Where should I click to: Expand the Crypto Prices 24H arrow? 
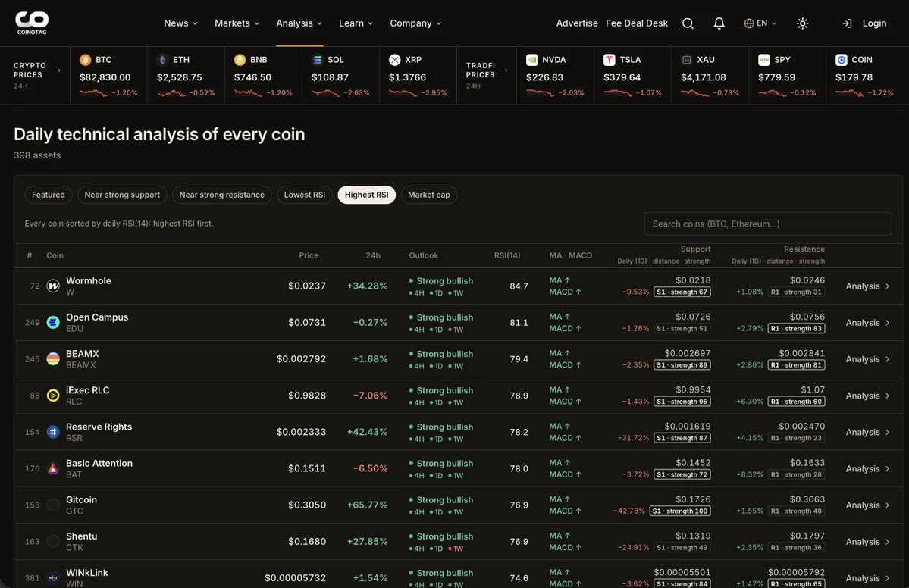point(59,70)
